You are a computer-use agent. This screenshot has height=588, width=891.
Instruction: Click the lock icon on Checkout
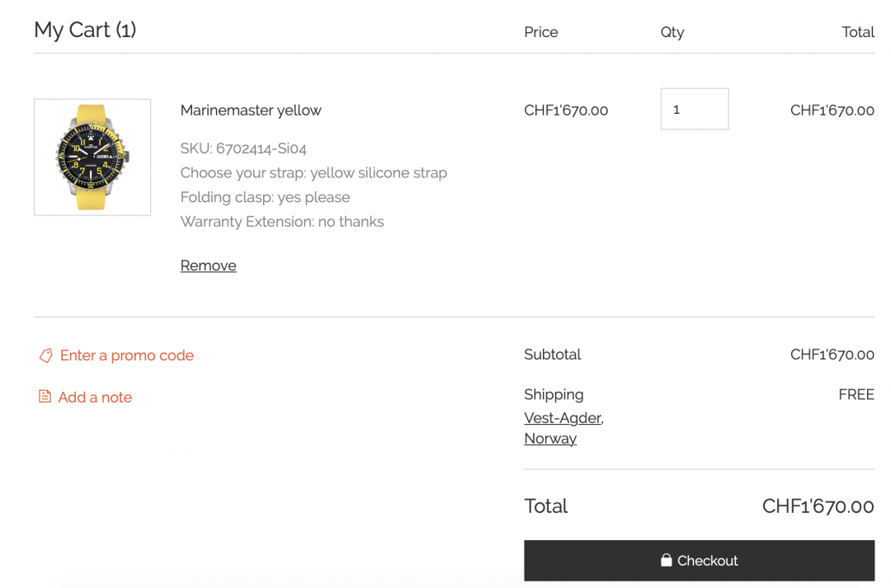tap(667, 561)
